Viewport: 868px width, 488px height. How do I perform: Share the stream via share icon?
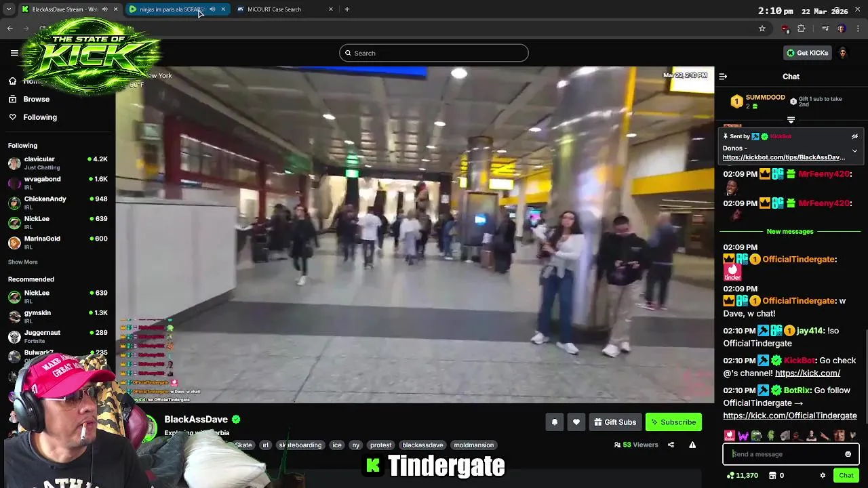click(671, 445)
